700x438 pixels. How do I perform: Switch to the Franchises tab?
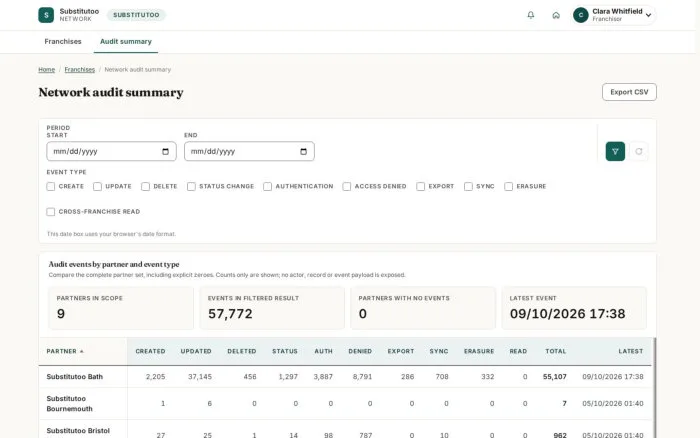tap(63, 42)
